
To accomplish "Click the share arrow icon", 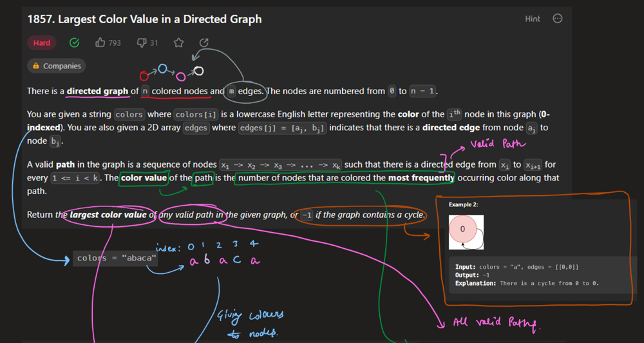I will coord(204,43).
